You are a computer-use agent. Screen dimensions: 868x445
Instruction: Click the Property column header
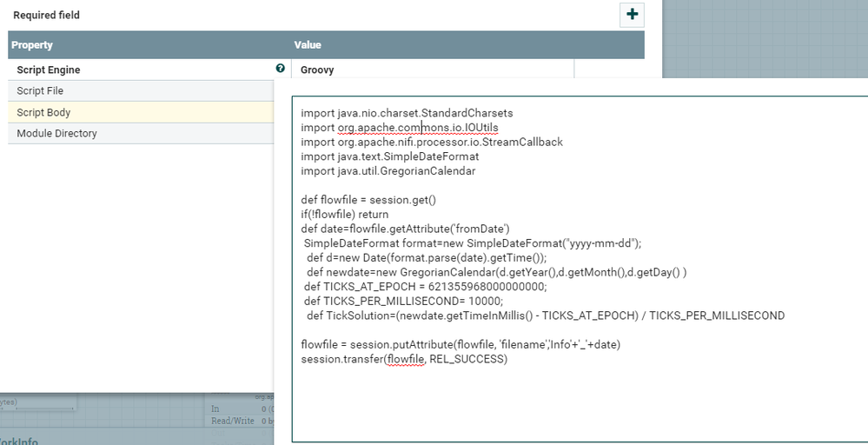click(32, 45)
